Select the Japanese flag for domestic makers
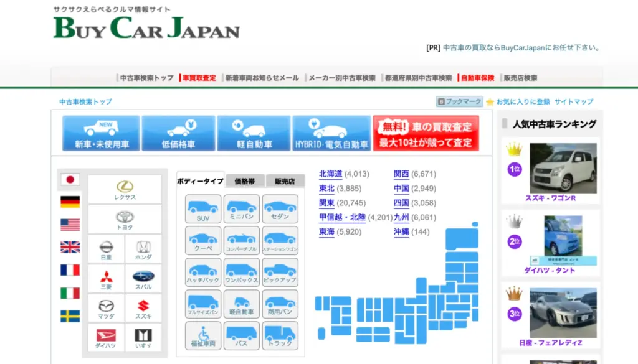This screenshot has height=364, width=638. coord(70,179)
